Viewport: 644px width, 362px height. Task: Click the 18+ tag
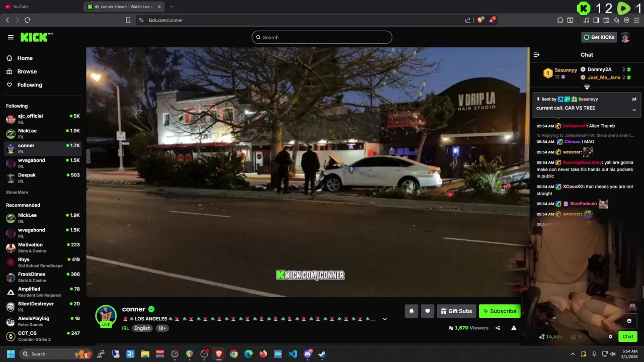point(163,328)
